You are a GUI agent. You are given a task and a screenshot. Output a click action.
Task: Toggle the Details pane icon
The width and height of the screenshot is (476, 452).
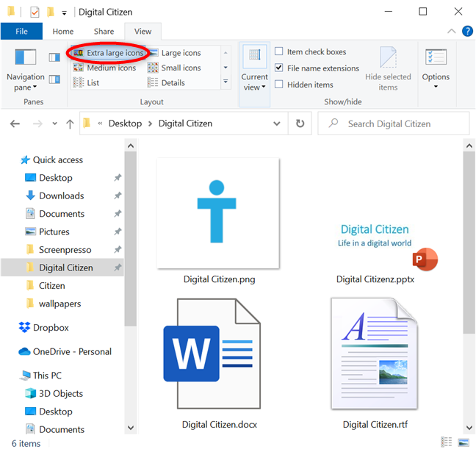coord(54,79)
